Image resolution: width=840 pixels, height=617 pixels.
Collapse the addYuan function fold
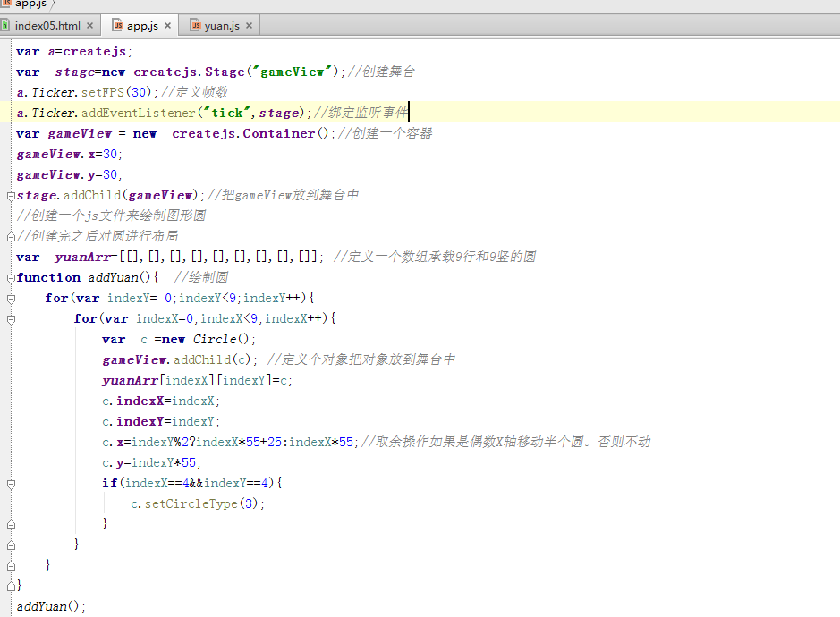point(11,278)
